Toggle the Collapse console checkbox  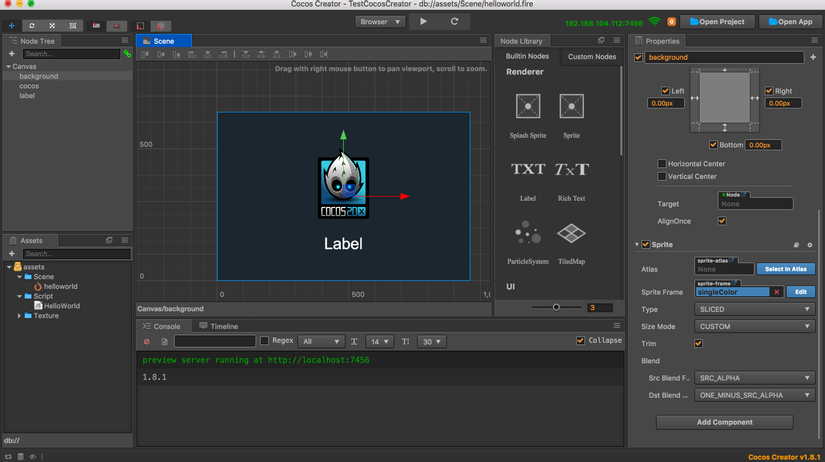[x=580, y=340]
